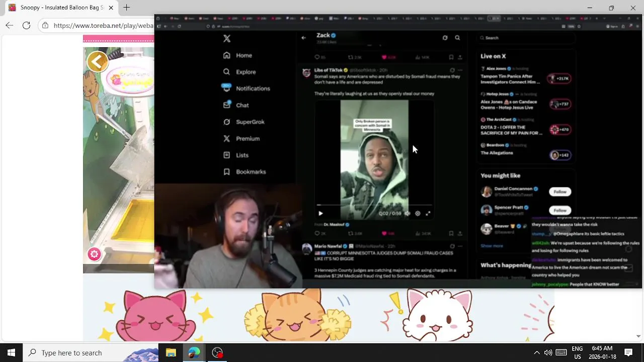Open the Edge browser from the taskbar
644x362 pixels.
tap(194, 352)
